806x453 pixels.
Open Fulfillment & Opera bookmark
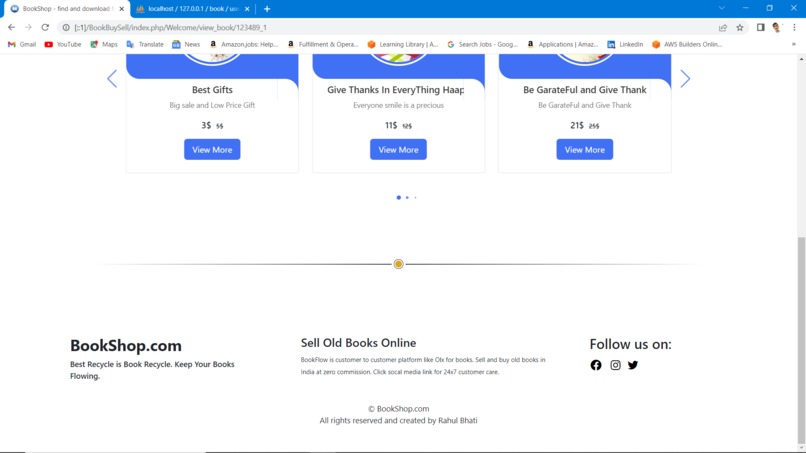[x=323, y=44]
